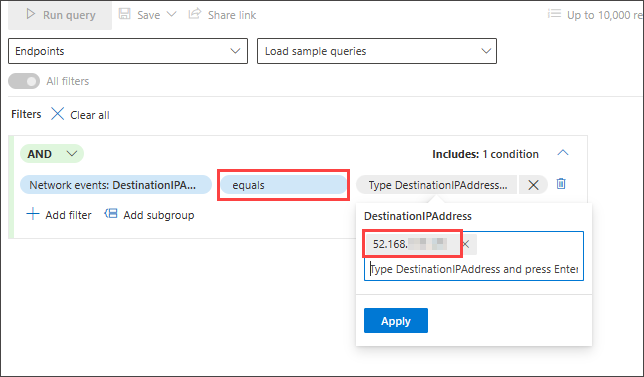Click the results limit list icon
The width and height of the screenshot is (644, 377).
[x=554, y=14]
